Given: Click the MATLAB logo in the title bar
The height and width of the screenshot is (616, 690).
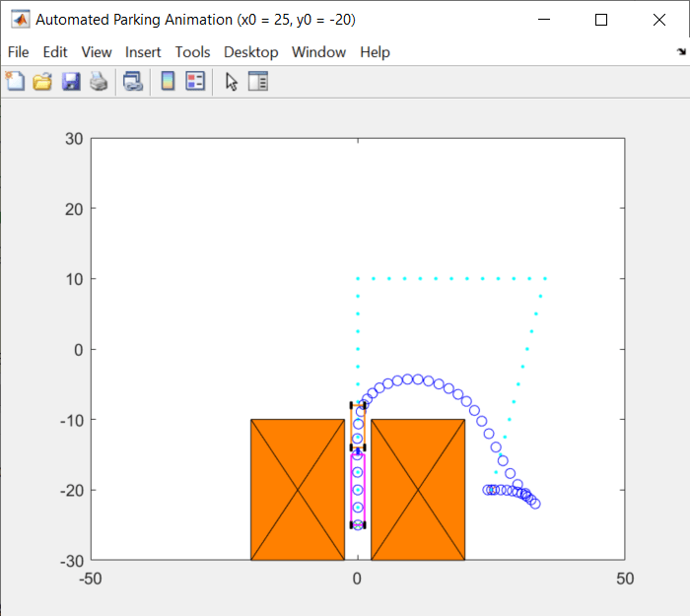Looking at the screenshot, I should point(21,20).
